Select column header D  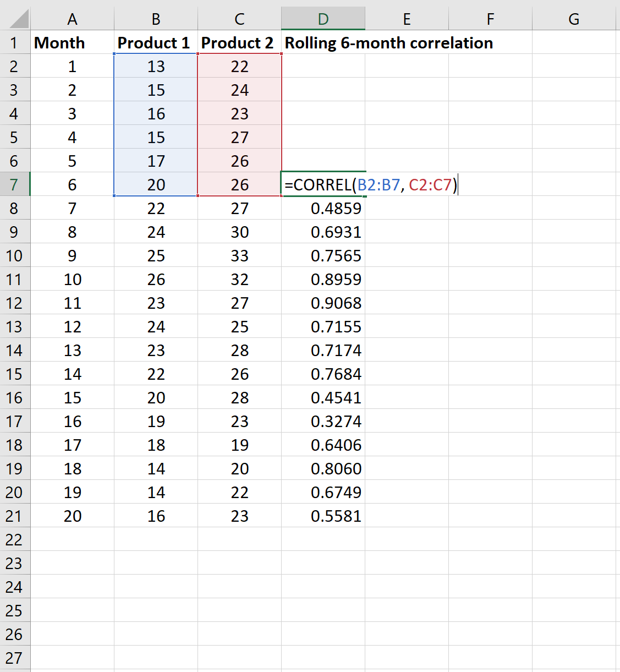click(323, 18)
